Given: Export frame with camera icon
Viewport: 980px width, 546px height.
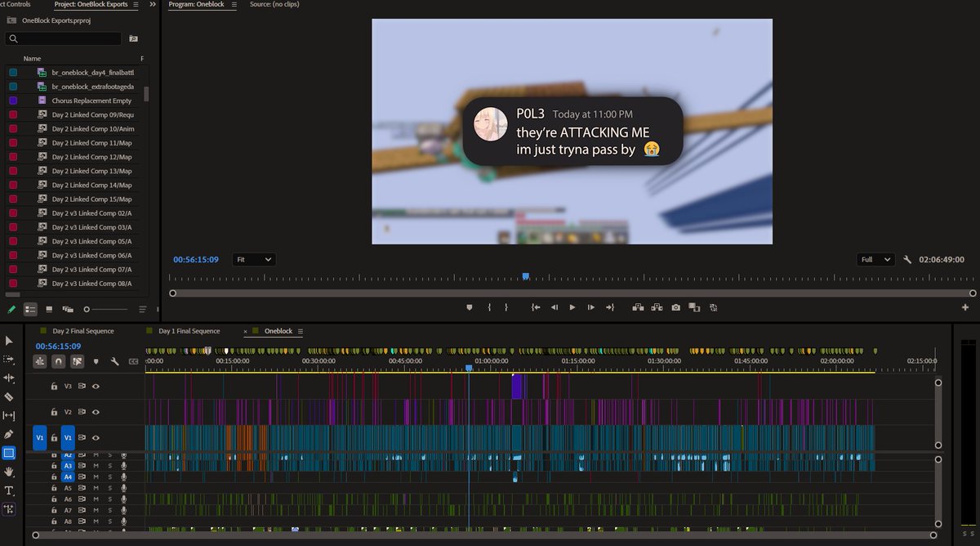Looking at the screenshot, I should [x=675, y=307].
